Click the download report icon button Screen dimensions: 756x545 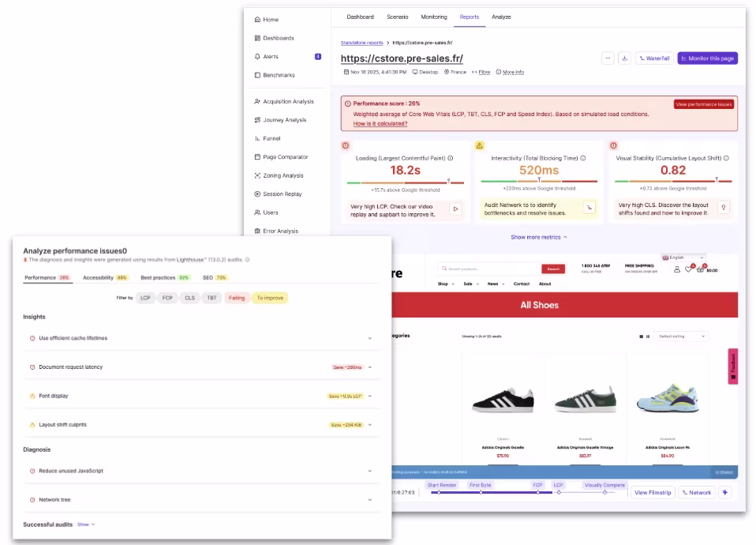click(625, 58)
